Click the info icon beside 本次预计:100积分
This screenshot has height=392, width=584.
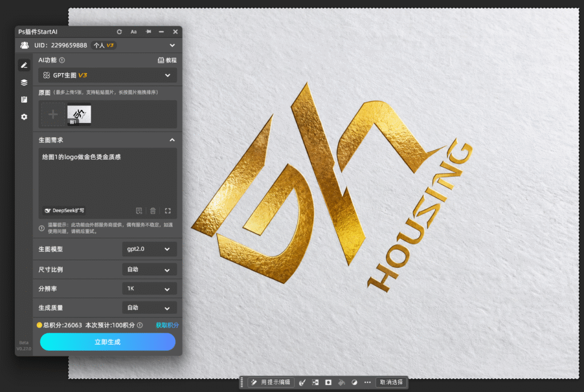pos(140,325)
